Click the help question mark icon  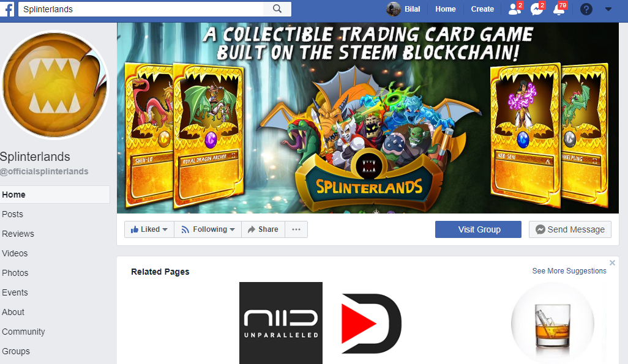(x=586, y=9)
